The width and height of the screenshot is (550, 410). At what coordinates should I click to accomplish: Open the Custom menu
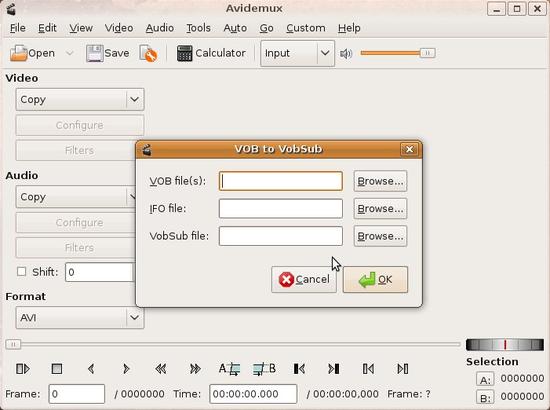[306, 28]
